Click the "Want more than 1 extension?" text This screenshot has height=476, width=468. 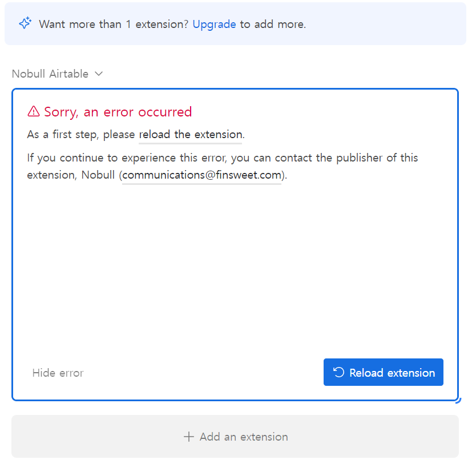click(x=114, y=25)
